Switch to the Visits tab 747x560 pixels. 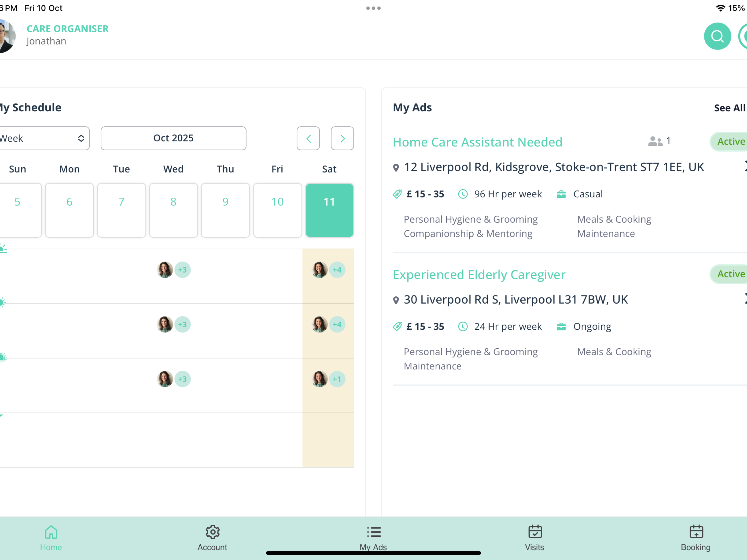coord(535,538)
